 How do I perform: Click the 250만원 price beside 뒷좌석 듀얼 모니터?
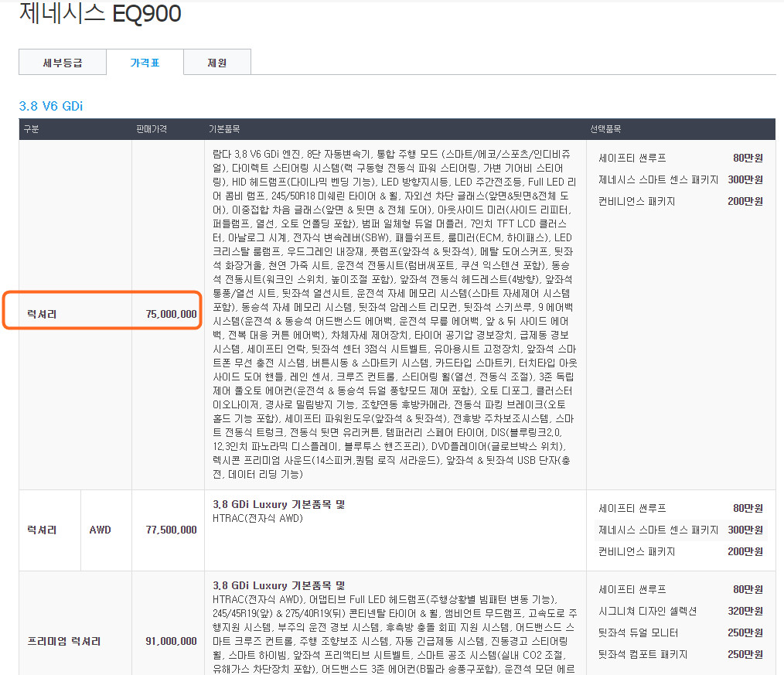coord(745,633)
